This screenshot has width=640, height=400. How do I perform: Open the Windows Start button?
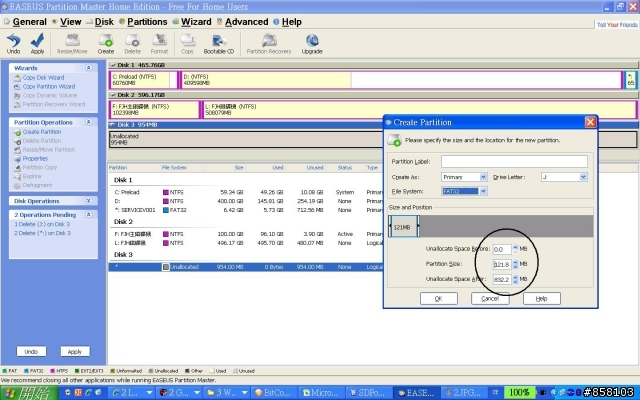pos(29,393)
